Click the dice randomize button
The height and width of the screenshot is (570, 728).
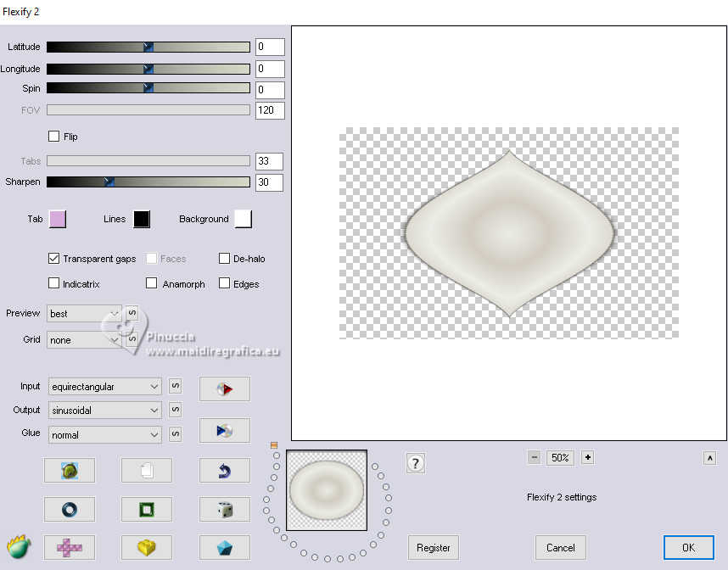(225, 509)
